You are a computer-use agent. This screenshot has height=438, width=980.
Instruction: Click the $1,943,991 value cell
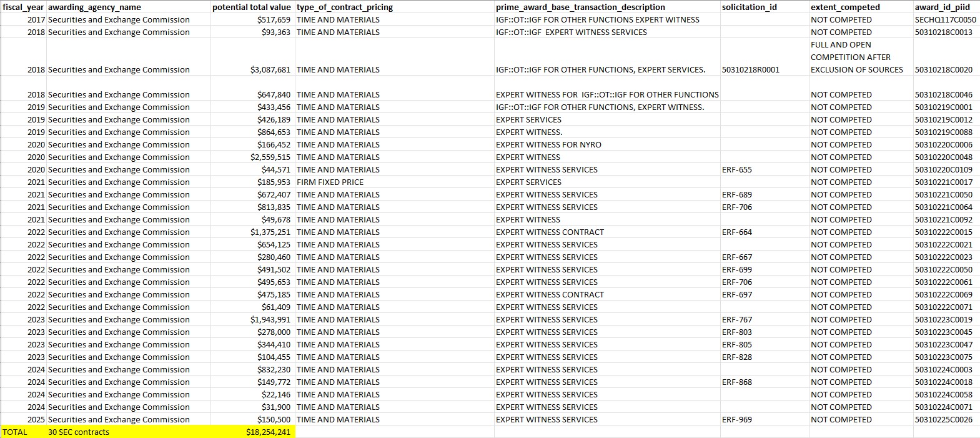coord(252,319)
